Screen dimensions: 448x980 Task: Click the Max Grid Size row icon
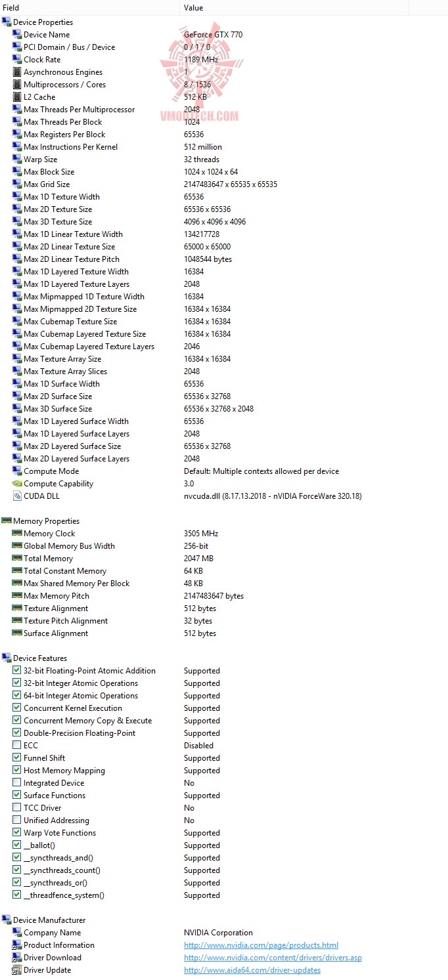pos(17,184)
